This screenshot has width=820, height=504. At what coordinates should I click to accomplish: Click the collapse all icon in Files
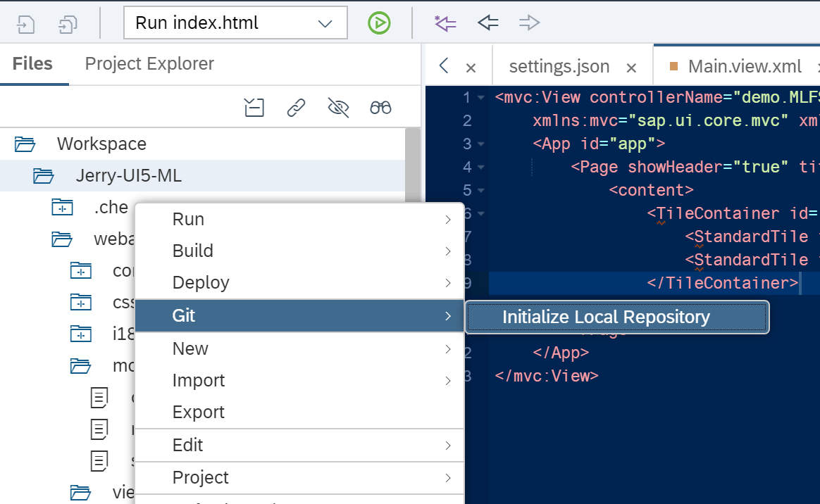[254, 107]
